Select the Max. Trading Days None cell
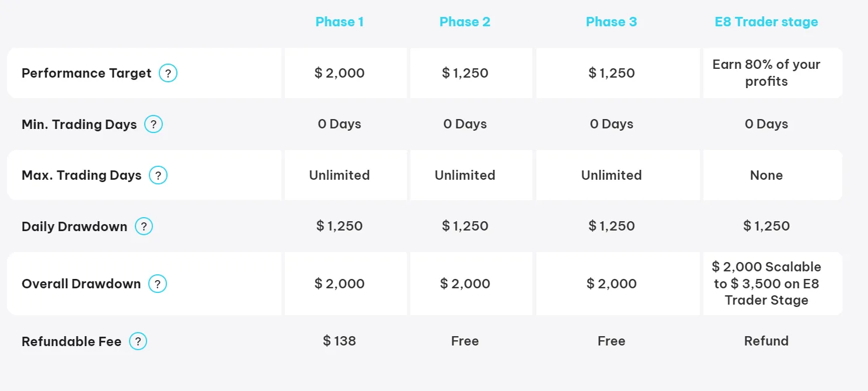 [x=766, y=175]
